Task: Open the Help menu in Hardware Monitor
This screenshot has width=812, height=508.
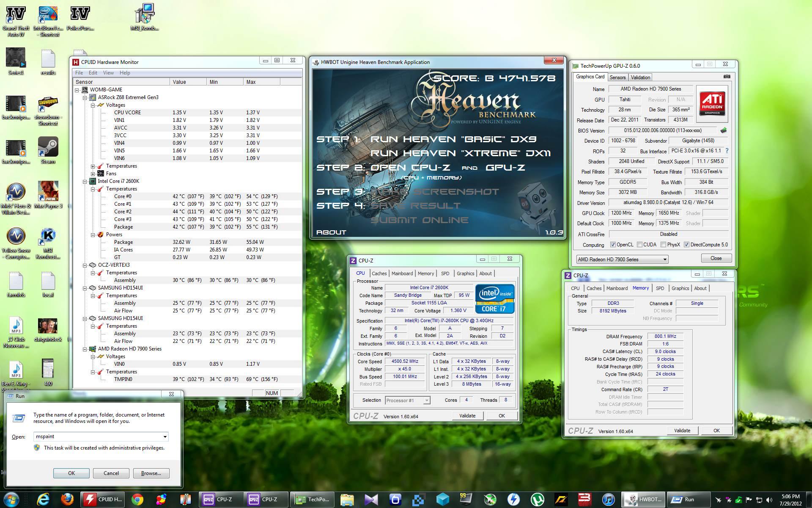Action: coord(125,73)
